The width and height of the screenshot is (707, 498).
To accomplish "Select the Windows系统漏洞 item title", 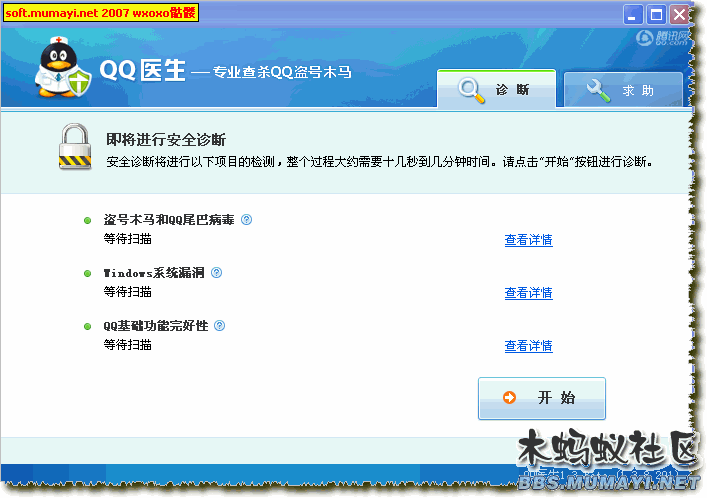I will point(154,273).
